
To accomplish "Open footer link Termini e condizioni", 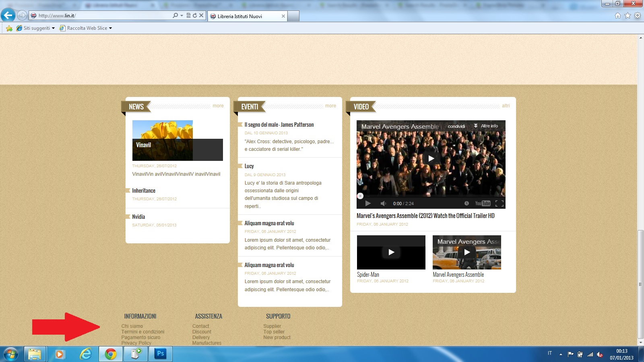I will (143, 332).
